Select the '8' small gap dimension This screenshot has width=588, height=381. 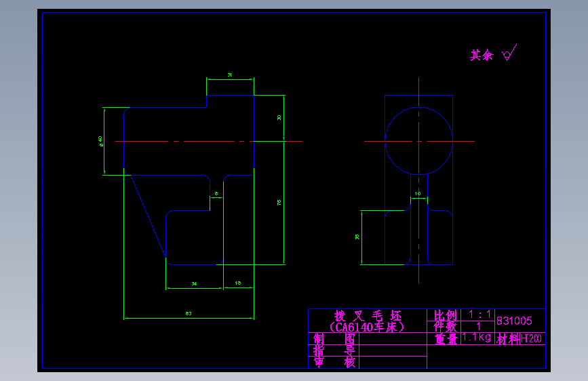click(216, 193)
